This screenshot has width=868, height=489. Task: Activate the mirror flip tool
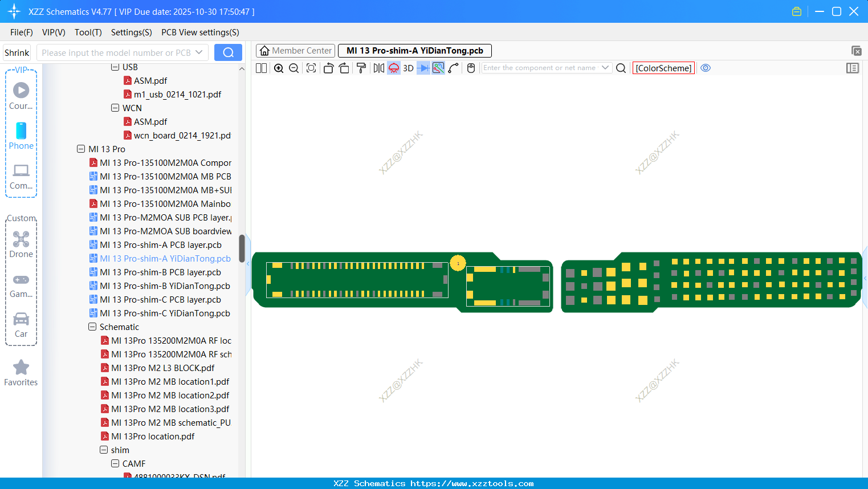(x=378, y=68)
